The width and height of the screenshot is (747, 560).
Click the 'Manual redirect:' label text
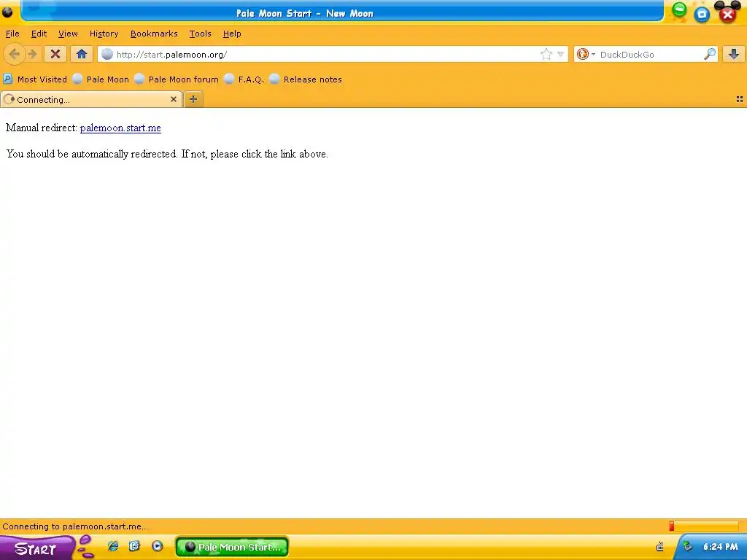click(x=42, y=128)
